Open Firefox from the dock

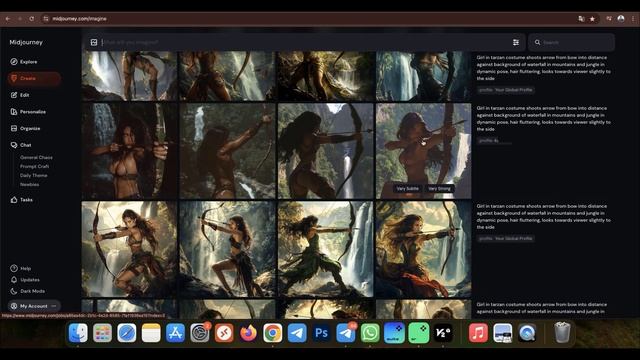pos(248,333)
